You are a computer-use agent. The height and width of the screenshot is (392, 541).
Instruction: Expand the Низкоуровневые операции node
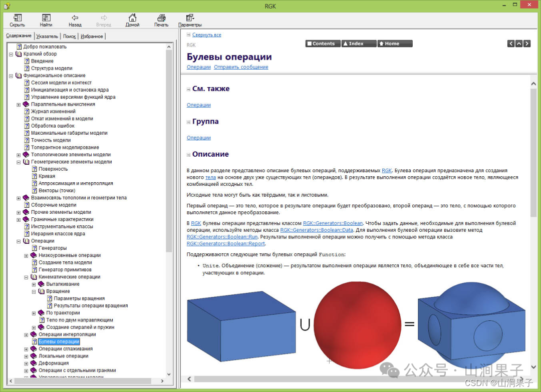(x=26, y=255)
